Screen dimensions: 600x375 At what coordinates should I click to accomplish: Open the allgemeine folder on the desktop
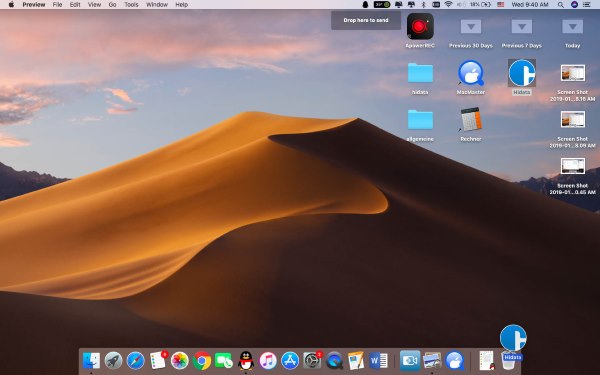pos(420,119)
